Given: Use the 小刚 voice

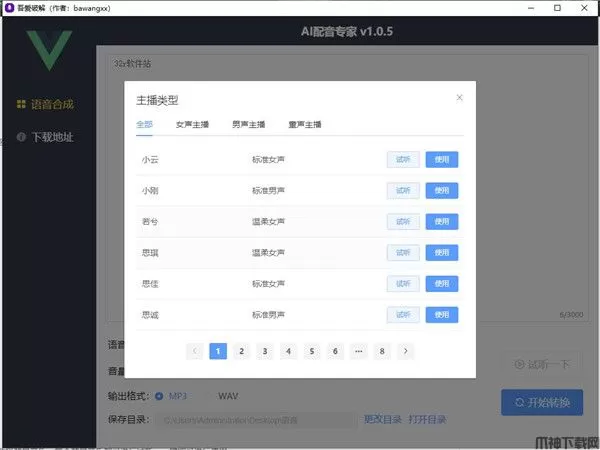Looking at the screenshot, I should (442, 191).
